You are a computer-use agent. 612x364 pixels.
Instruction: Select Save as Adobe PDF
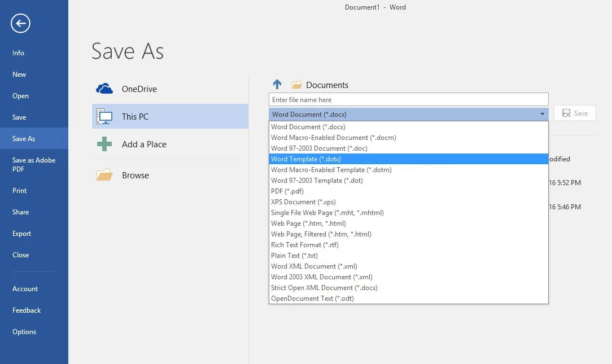[34, 164]
